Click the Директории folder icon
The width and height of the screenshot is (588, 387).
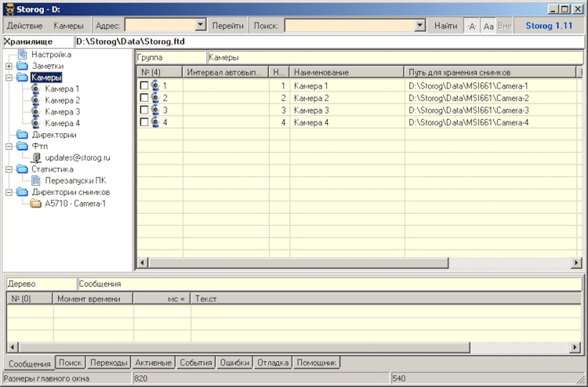[x=22, y=135]
